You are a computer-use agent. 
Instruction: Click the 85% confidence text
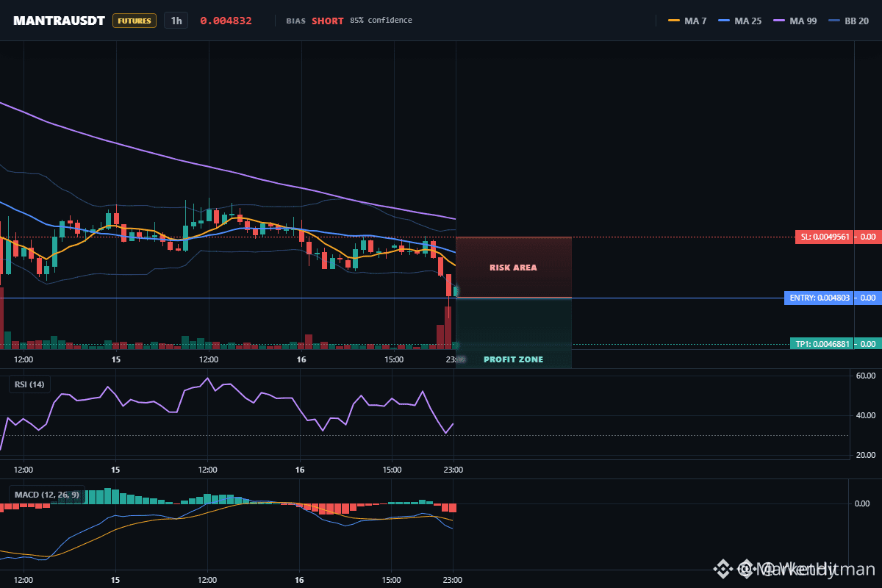[381, 21]
